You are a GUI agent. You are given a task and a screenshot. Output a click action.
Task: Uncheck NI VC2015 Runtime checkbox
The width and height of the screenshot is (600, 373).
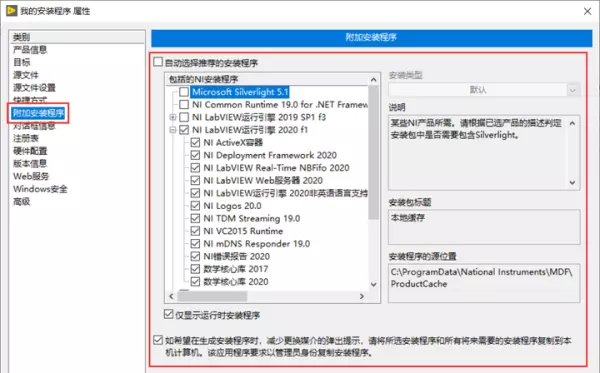(195, 231)
